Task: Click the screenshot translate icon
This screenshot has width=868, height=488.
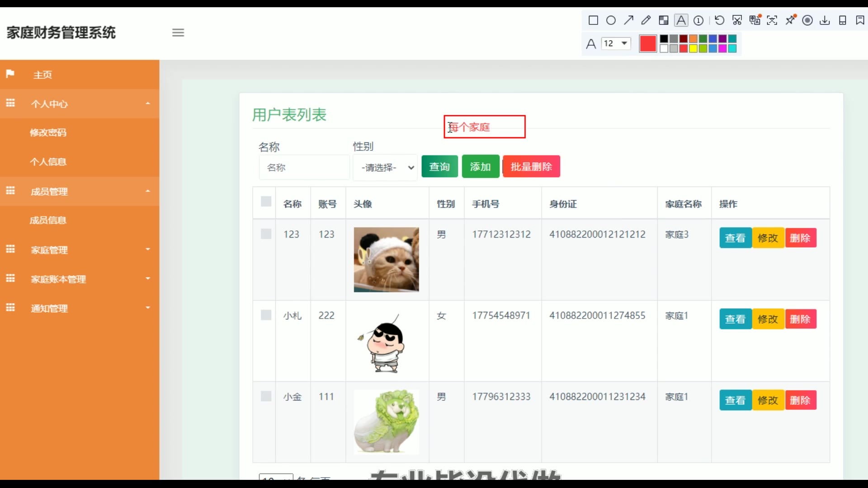Action: 755,20
